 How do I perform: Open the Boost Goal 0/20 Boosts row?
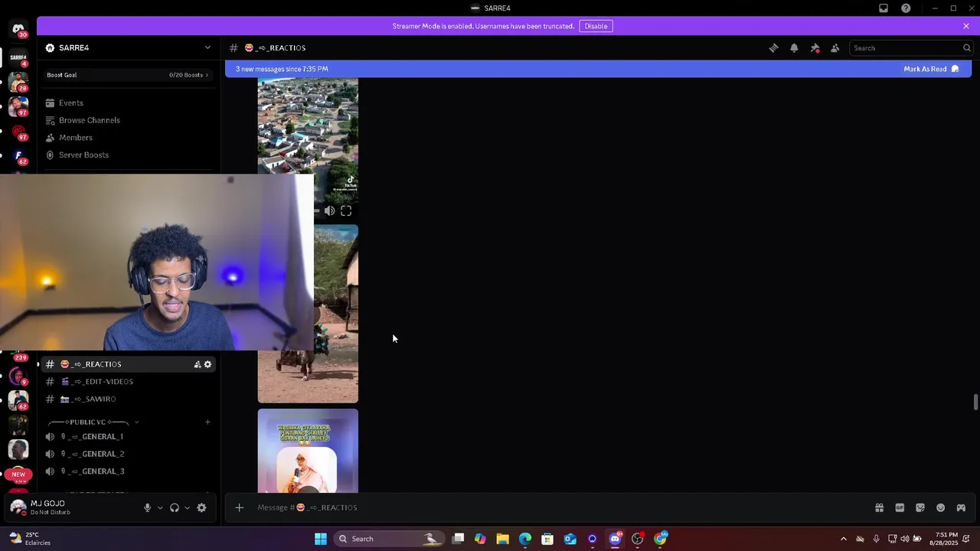128,75
